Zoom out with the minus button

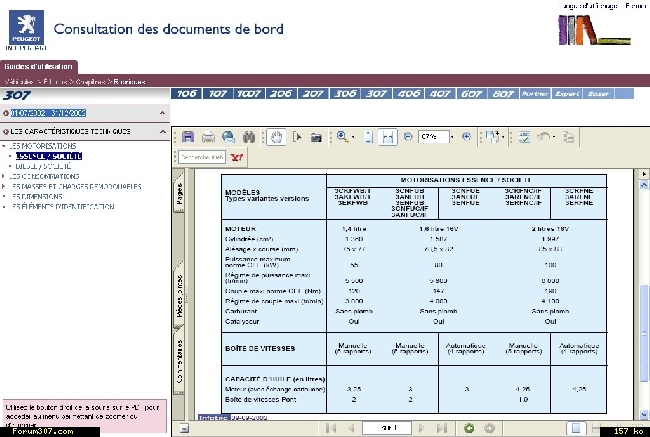pyautogui.click(x=408, y=136)
